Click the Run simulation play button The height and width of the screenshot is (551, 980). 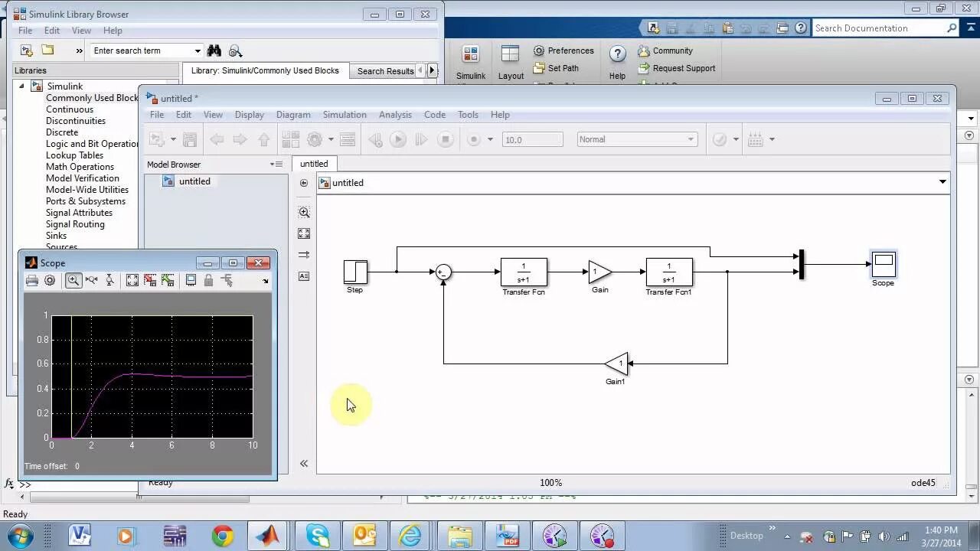[x=397, y=139]
